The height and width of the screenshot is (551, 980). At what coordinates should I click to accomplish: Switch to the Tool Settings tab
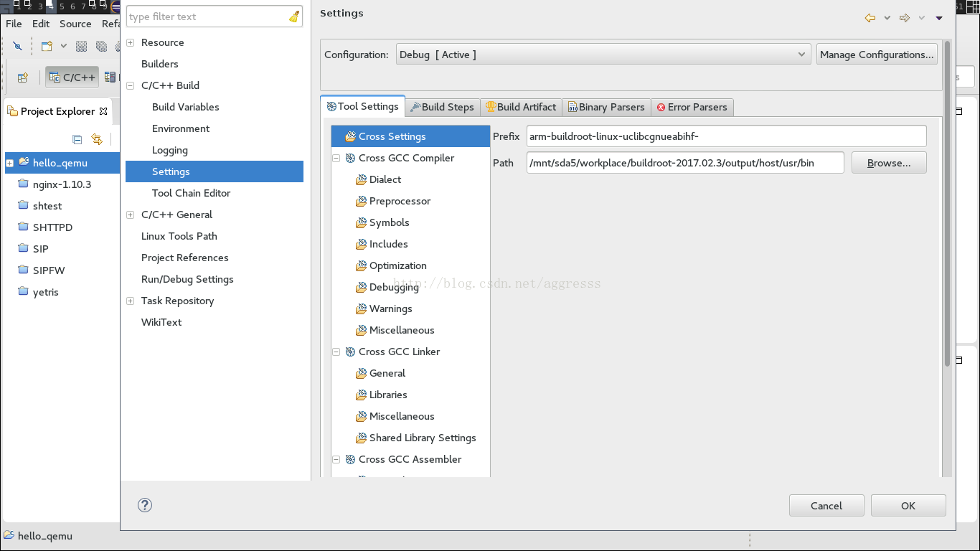pos(362,106)
